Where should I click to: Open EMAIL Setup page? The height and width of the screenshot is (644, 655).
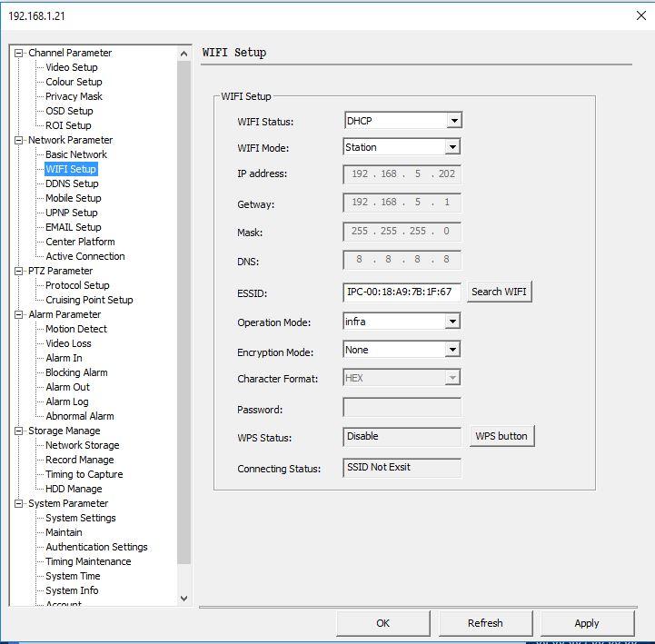point(74,227)
